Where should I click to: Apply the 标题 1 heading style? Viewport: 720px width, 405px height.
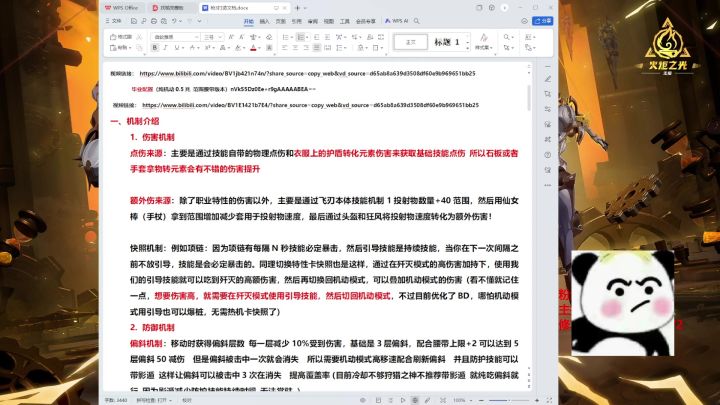coord(447,42)
